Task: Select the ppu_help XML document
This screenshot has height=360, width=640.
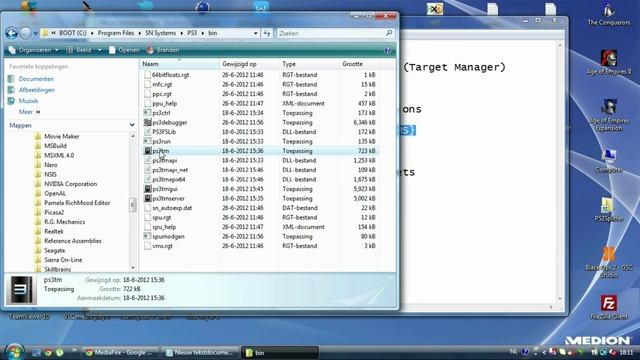Action: [164, 104]
